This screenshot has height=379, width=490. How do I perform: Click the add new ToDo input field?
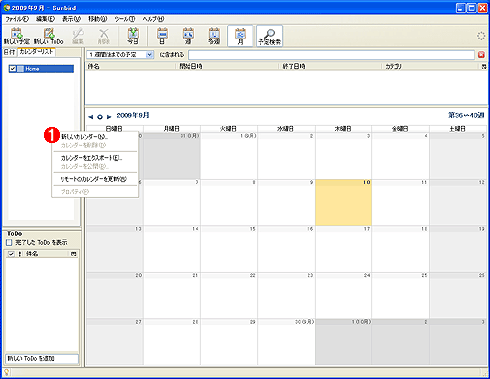tap(42, 359)
